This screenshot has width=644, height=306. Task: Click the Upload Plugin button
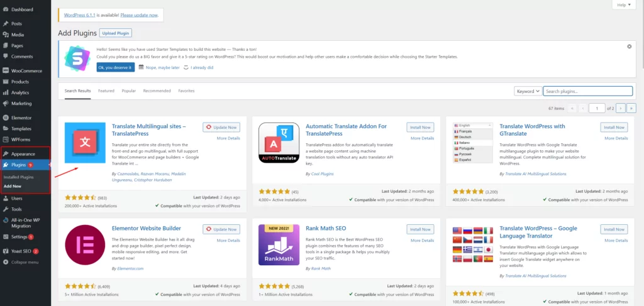click(116, 33)
